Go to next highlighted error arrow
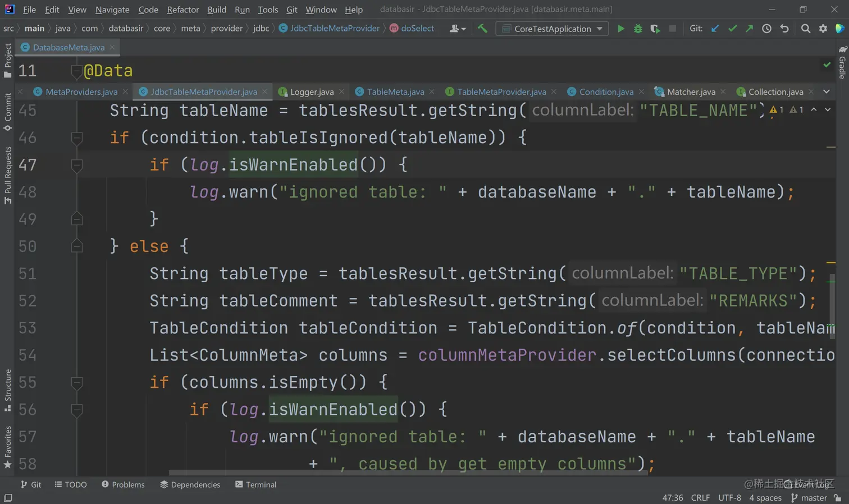Image resolution: width=849 pixels, height=504 pixels. click(828, 110)
